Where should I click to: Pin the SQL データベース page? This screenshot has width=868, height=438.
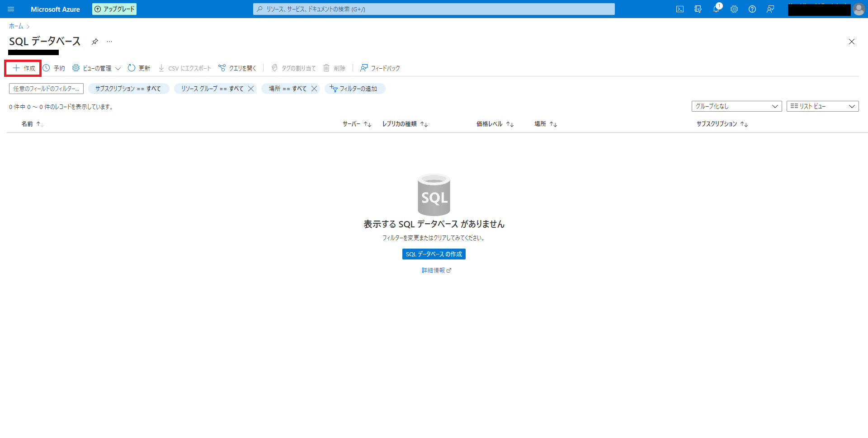point(94,41)
